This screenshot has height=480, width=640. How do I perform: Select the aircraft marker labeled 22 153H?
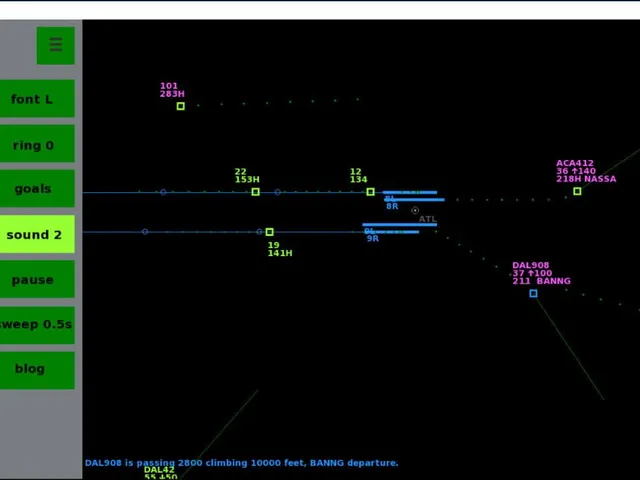tap(256, 192)
